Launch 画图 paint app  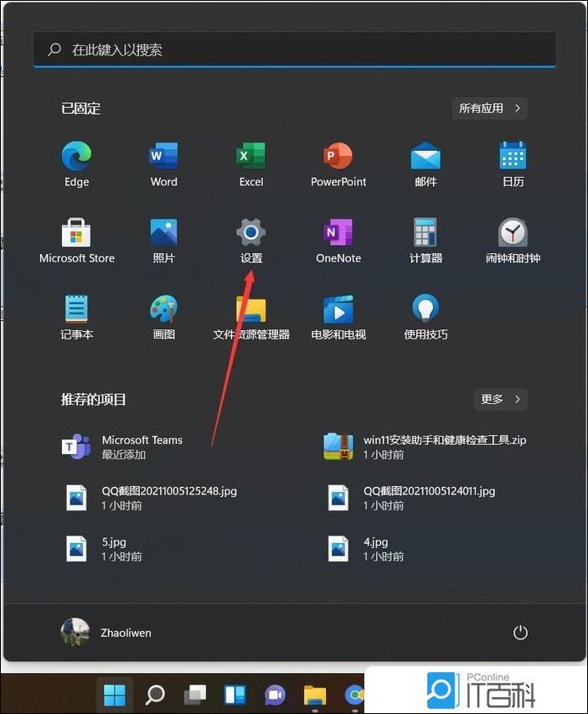coord(164,318)
